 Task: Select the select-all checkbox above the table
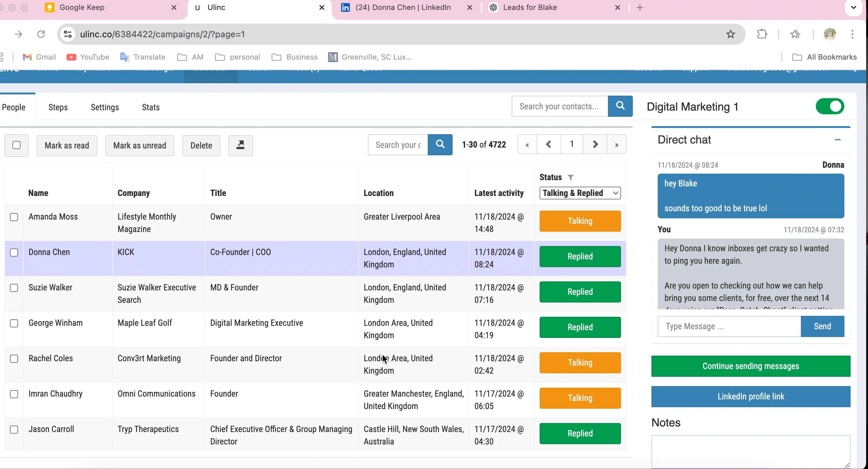coord(16,145)
